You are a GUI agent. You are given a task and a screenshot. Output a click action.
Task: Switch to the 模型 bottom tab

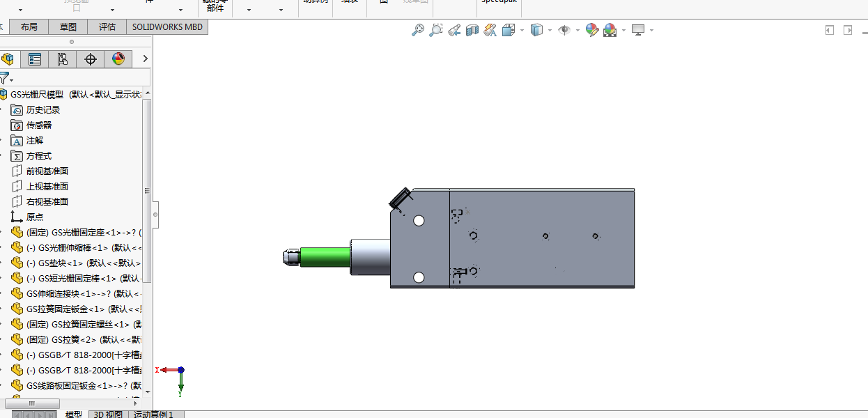[x=74, y=415]
